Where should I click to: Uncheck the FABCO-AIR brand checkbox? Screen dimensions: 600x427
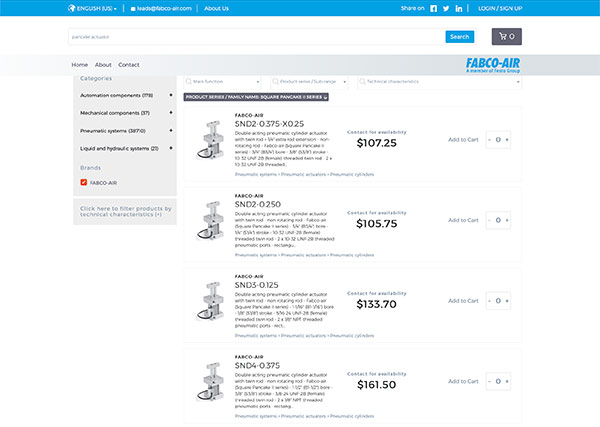(84, 182)
